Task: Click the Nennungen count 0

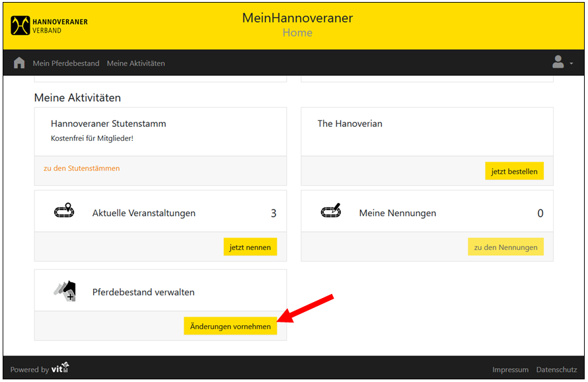Action: [x=540, y=213]
